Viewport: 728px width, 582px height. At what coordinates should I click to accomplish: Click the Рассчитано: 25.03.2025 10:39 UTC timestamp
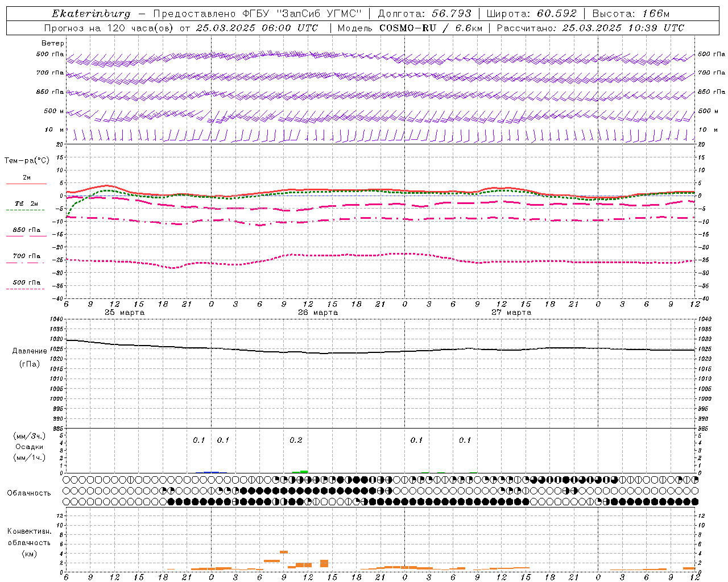(590, 28)
